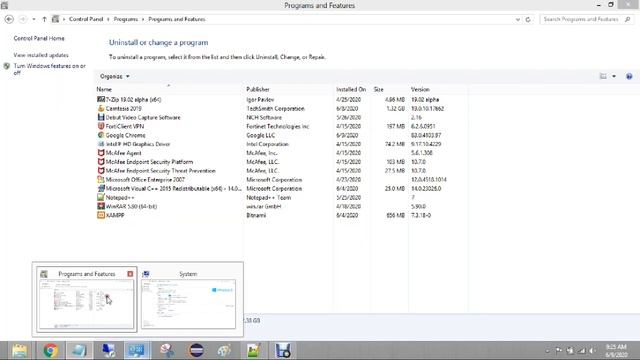
Task: Select the McAfee Agent icon
Action: click(x=101, y=153)
